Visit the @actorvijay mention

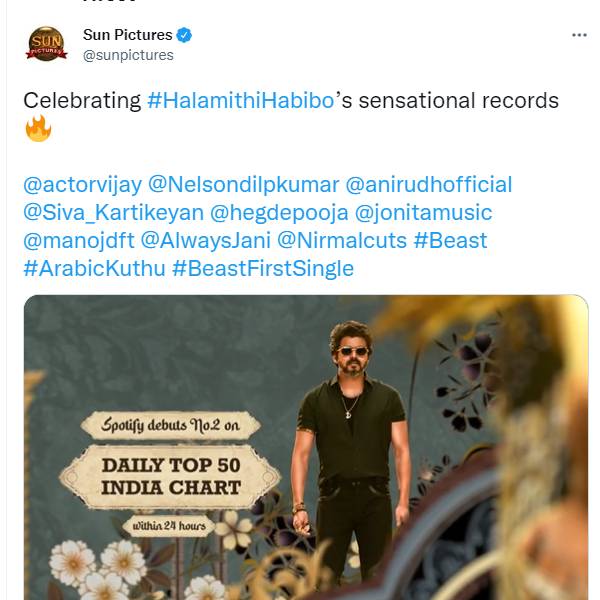point(81,185)
